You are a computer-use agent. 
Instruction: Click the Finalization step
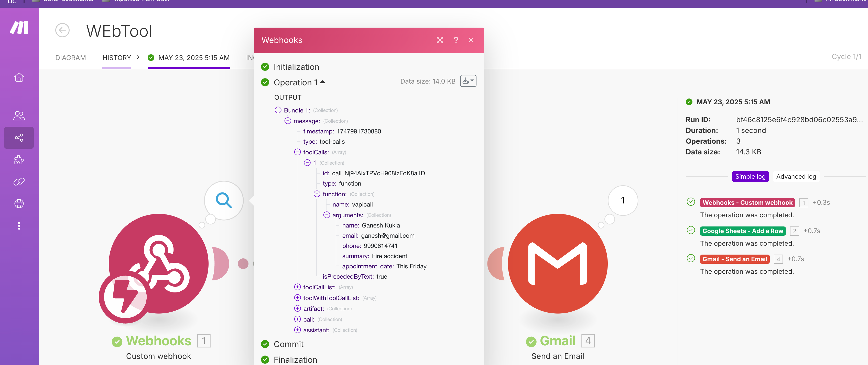pyautogui.click(x=295, y=360)
